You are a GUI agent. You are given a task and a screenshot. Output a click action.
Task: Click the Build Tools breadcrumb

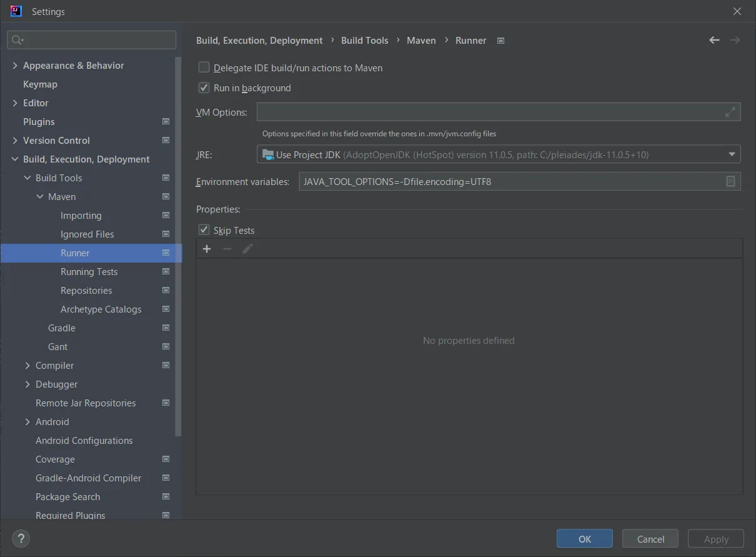tap(364, 40)
